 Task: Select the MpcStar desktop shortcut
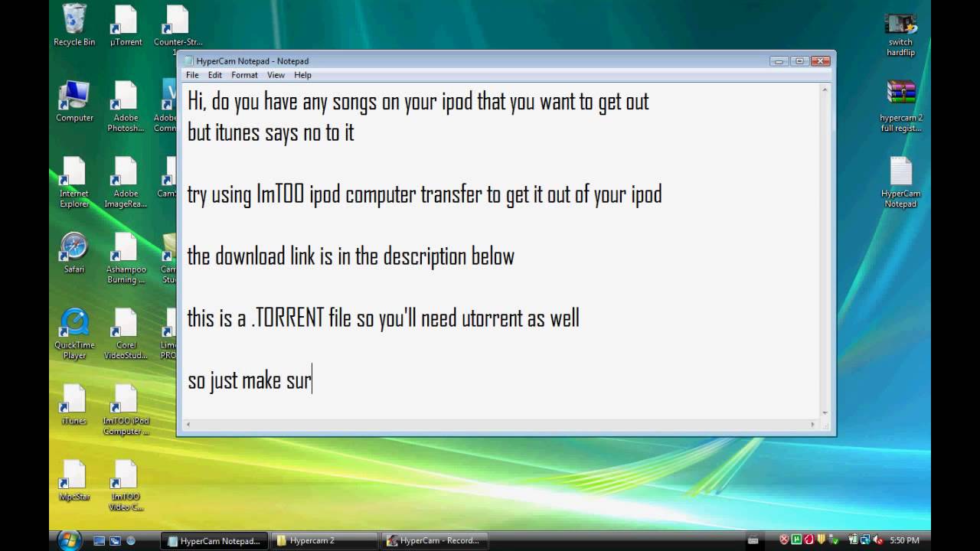[74, 480]
